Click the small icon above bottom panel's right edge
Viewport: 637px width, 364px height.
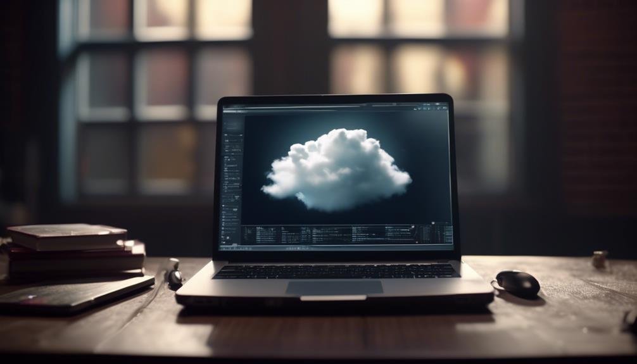click(x=434, y=223)
